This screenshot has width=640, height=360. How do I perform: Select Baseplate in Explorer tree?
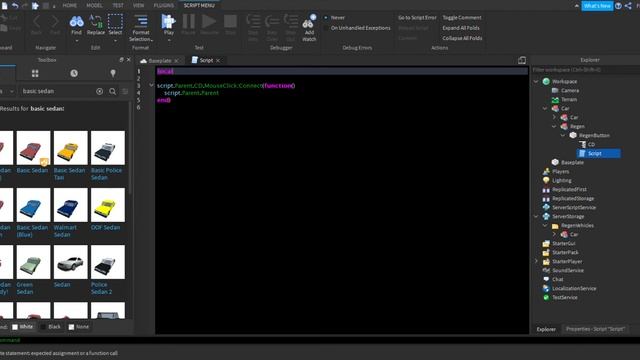(x=568, y=162)
